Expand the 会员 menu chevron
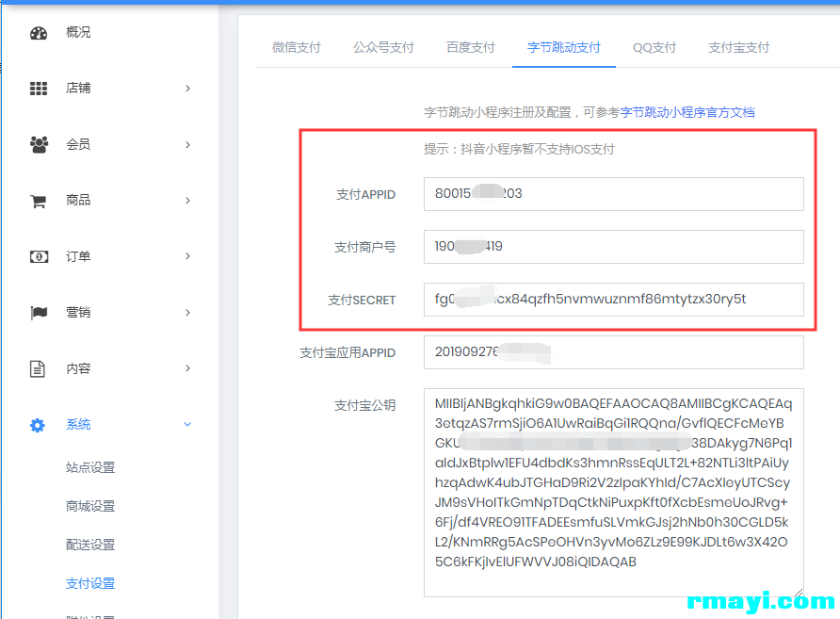Image resolution: width=840 pixels, height=619 pixels. [187, 144]
